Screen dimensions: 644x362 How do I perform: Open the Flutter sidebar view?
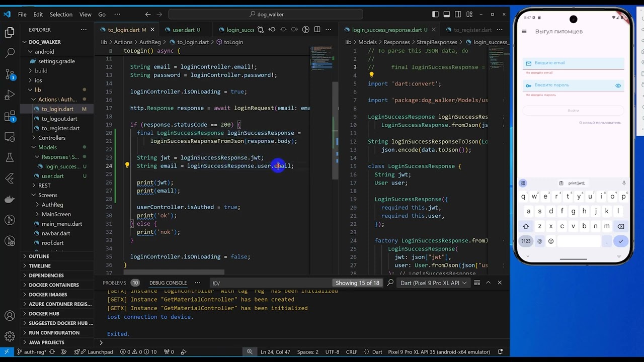click(10, 178)
